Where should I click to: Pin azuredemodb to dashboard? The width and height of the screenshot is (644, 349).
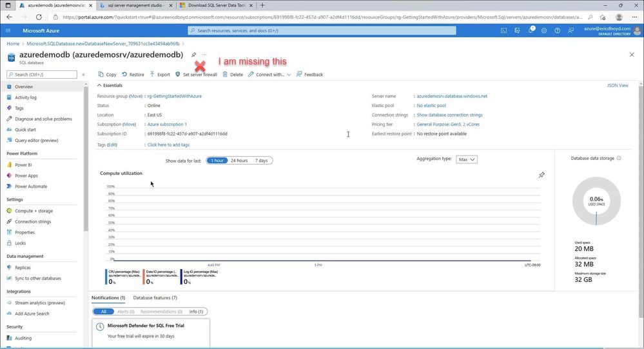[193, 55]
